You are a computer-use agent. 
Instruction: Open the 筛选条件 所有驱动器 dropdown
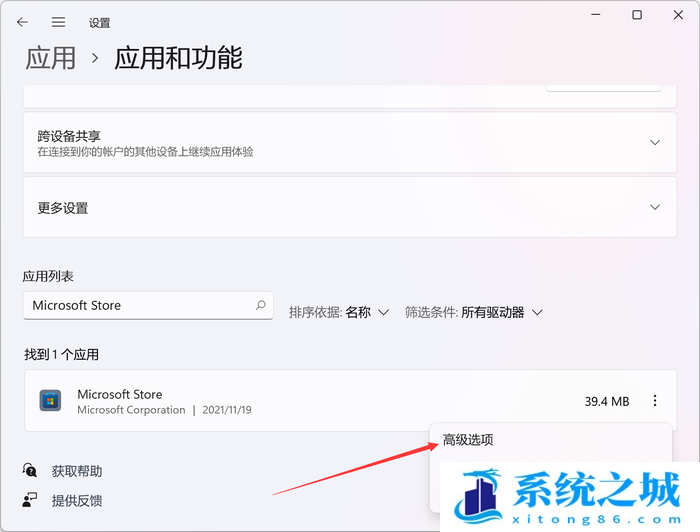coord(474,312)
